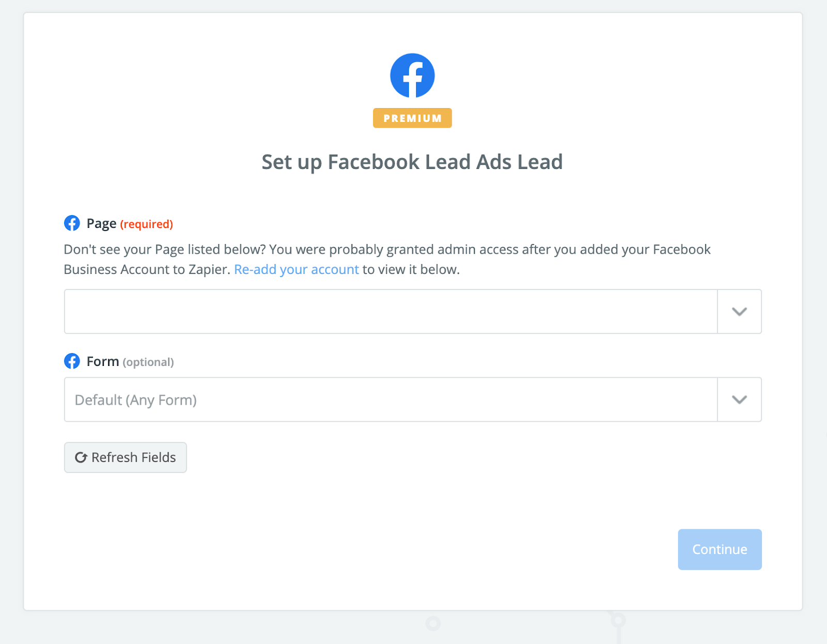Click the large Facebook logo at top
The image size is (827, 644).
pyautogui.click(x=412, y=75)
